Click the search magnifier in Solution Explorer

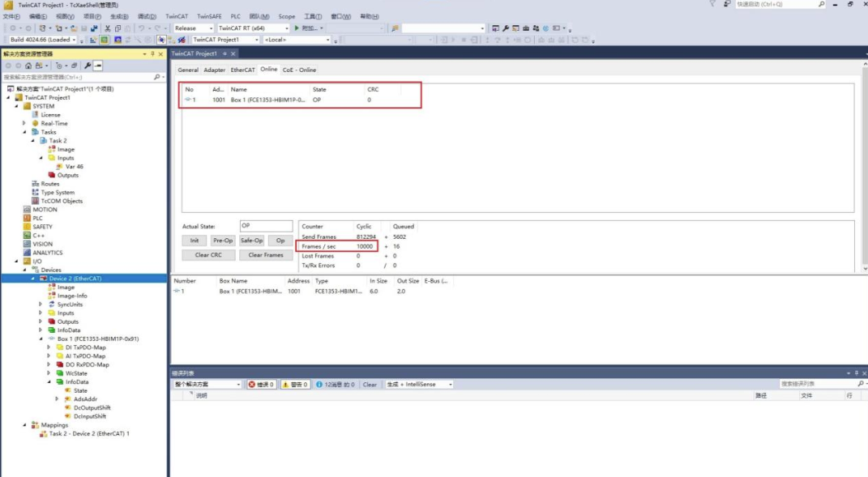(x=156, y=77)
